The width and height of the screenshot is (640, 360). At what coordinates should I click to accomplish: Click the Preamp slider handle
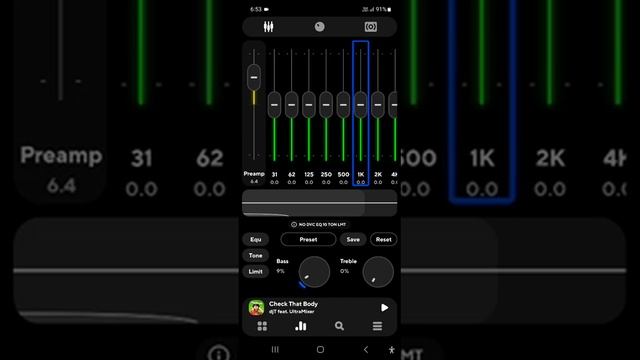click(254, 77)
